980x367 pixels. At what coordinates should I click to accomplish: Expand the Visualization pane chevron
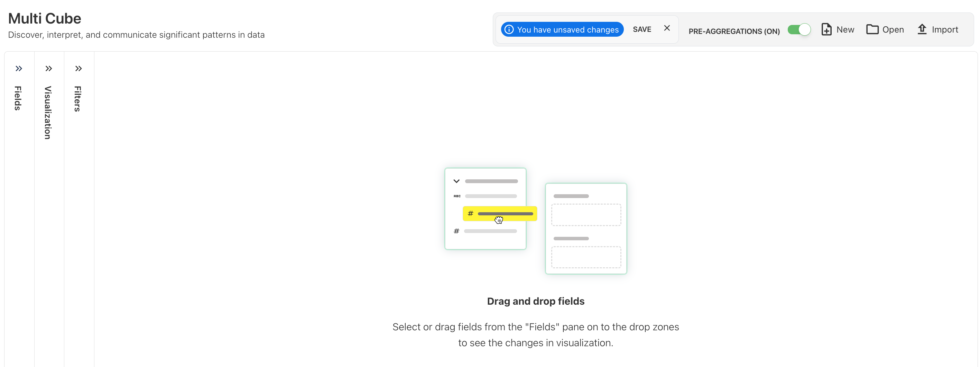49,69
